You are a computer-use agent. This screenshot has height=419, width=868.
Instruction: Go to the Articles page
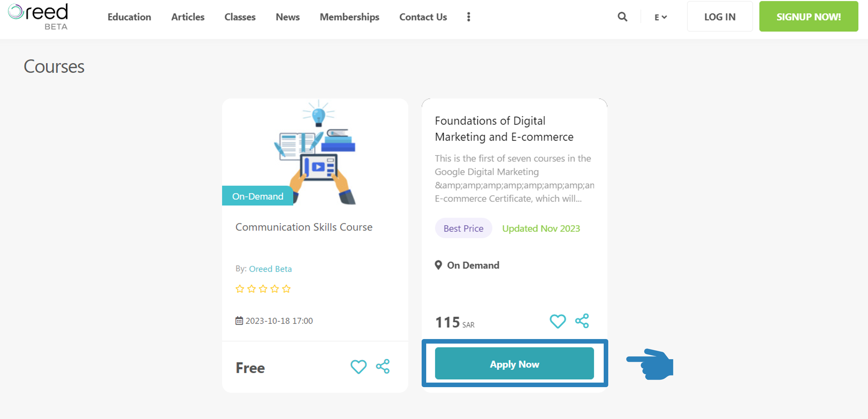click(188, 17)
